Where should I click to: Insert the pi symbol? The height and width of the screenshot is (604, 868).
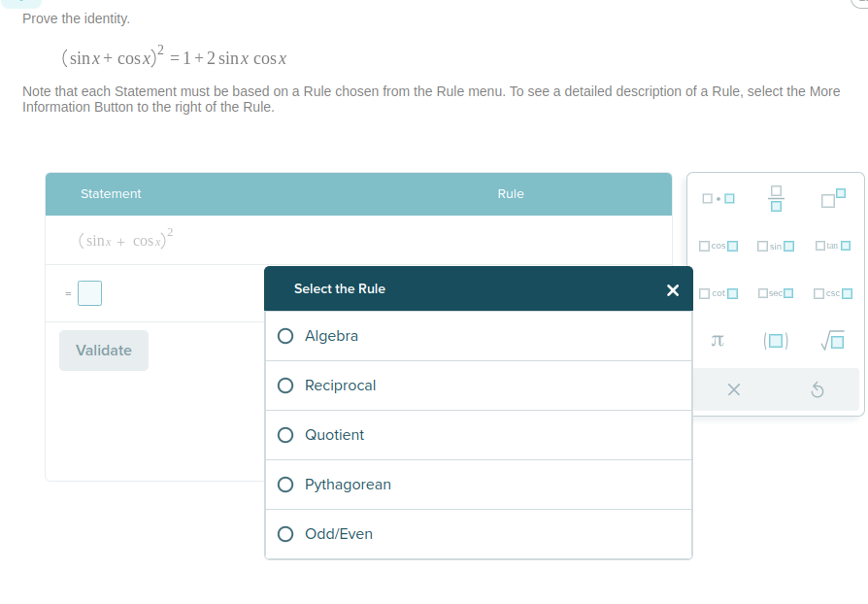click(x=718, y=341)
